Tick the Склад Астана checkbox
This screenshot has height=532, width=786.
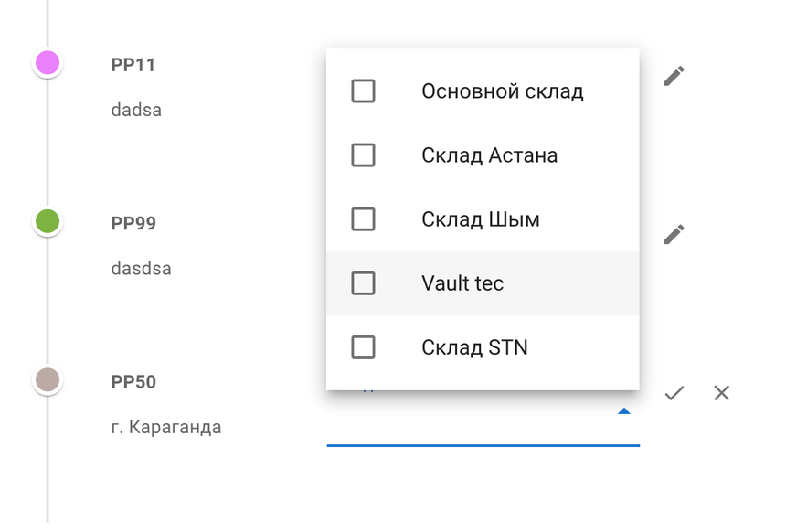coord(363,155)
